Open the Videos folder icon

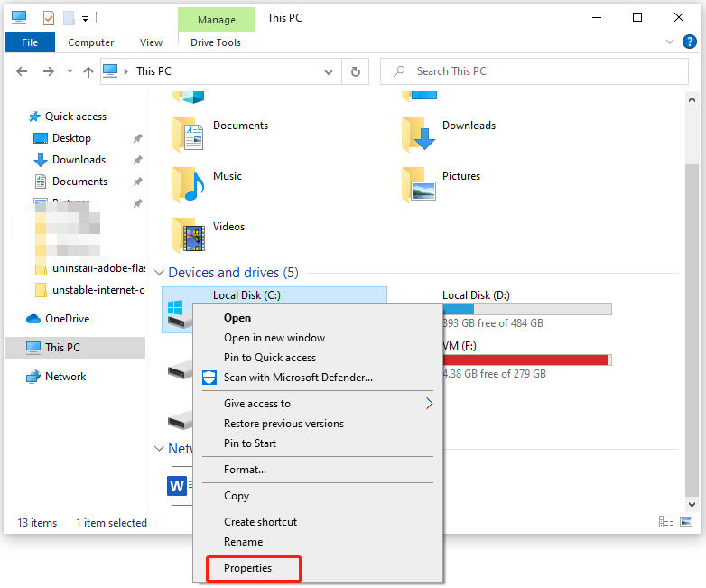click(x=189, y=234)
